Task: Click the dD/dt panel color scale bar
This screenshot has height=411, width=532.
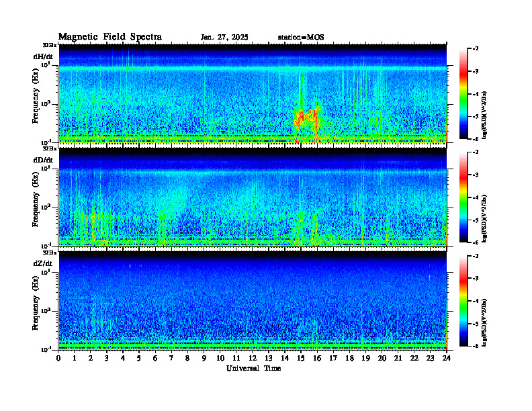Action: click(x=463, y=197)
